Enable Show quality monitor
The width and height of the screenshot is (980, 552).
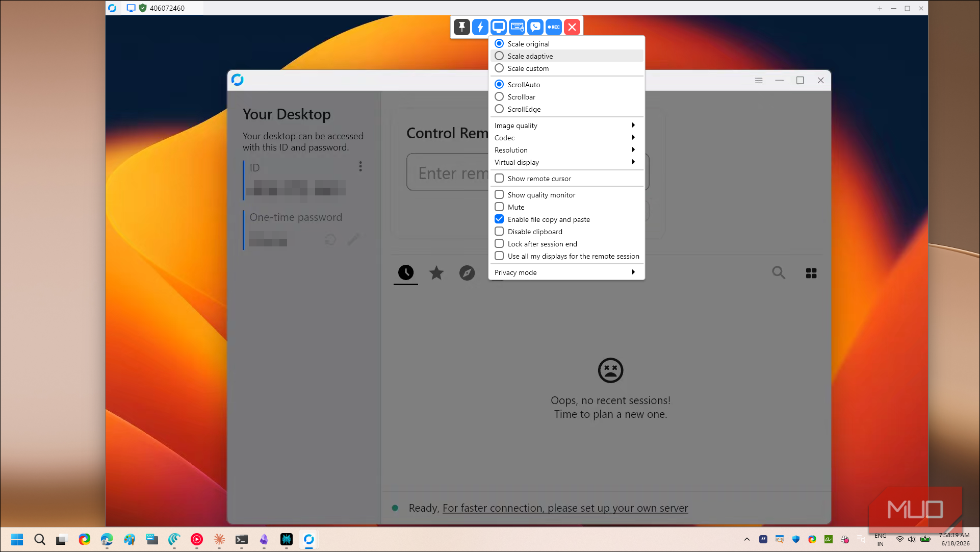tap(566, 195)
